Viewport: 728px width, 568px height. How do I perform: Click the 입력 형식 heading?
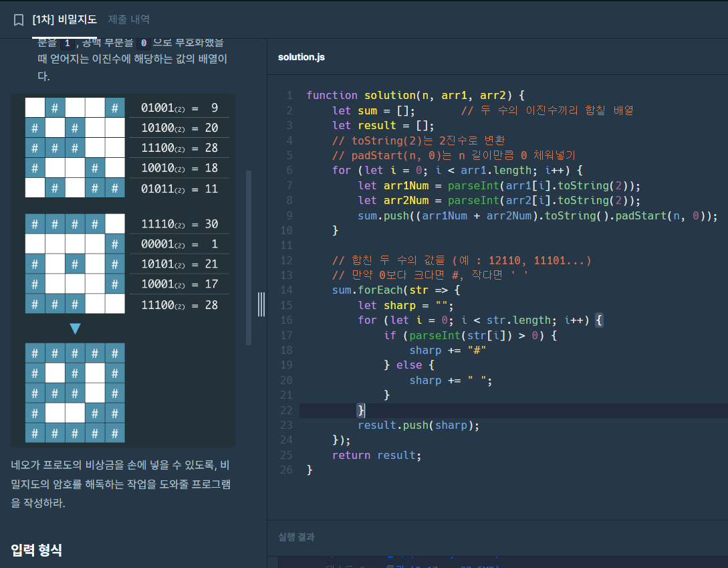tap(36, 551)
